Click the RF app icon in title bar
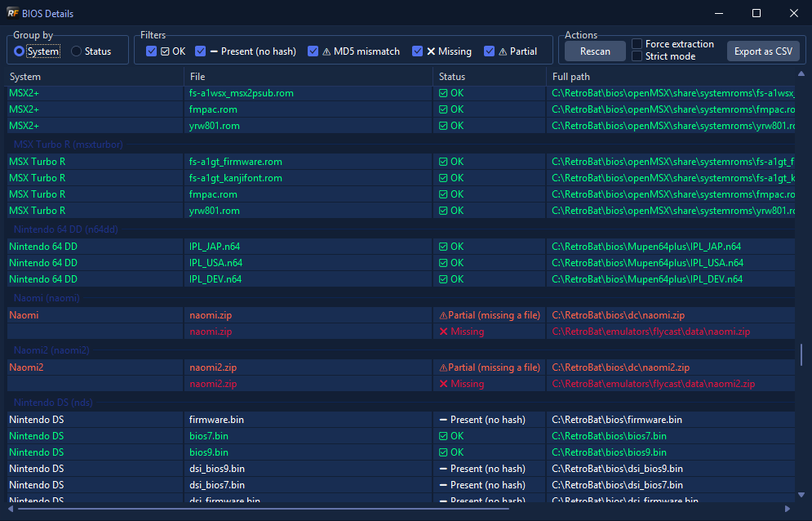 pyautogui.click(x=12, y=13)
